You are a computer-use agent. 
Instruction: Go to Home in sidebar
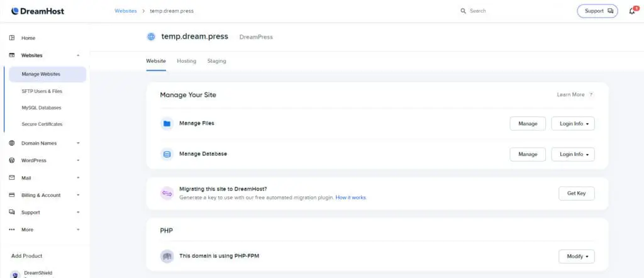pos(28,38)
